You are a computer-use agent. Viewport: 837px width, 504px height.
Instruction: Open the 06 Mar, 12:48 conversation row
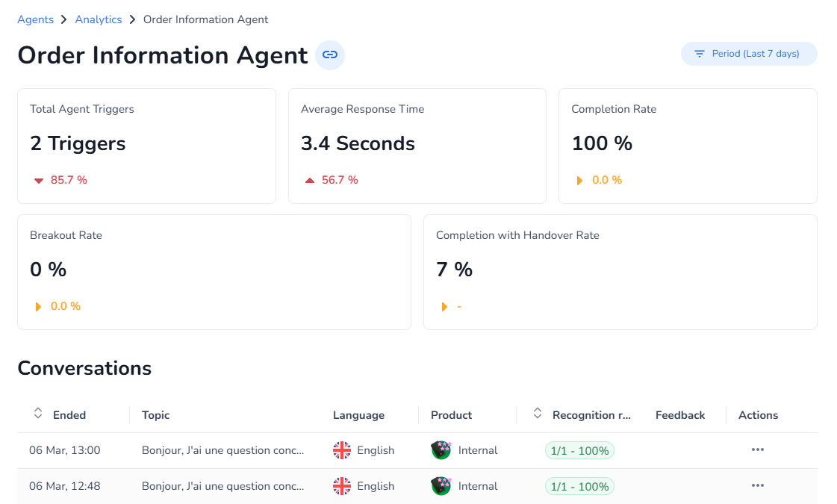[64, 486]
